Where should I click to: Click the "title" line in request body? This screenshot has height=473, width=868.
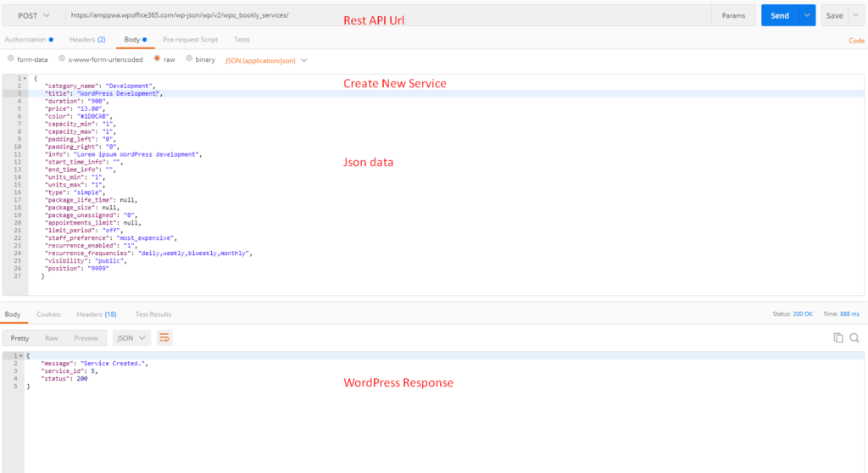[104, 93]
